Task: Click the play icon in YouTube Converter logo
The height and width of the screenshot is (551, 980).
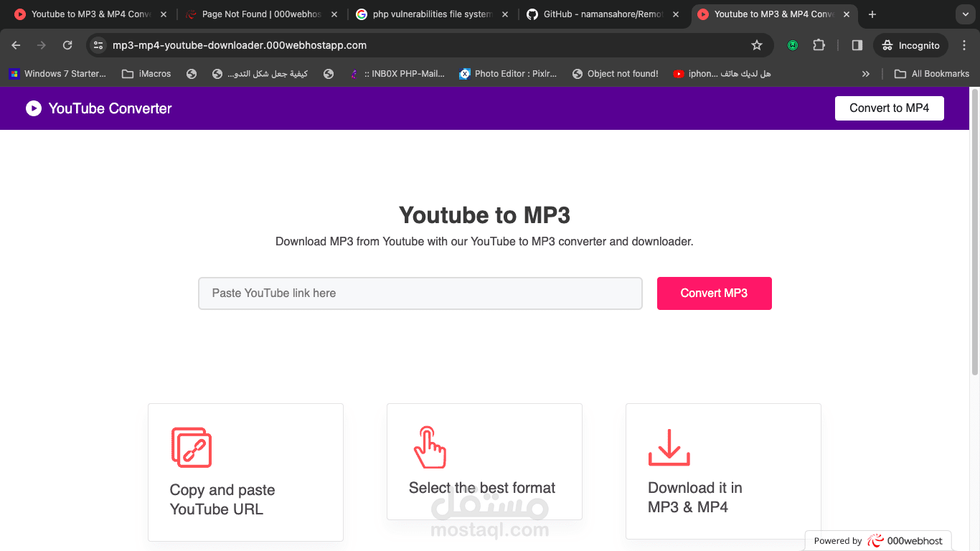Action: [x=33, y=108]
